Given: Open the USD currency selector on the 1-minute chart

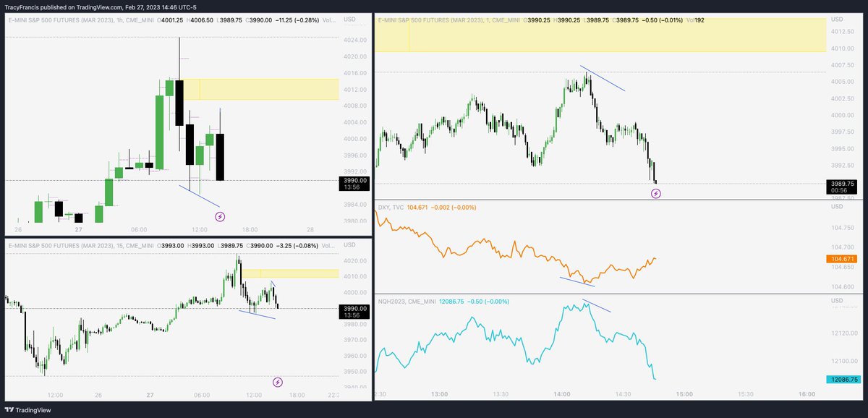Looking at the screenshot, I should 838,20.
